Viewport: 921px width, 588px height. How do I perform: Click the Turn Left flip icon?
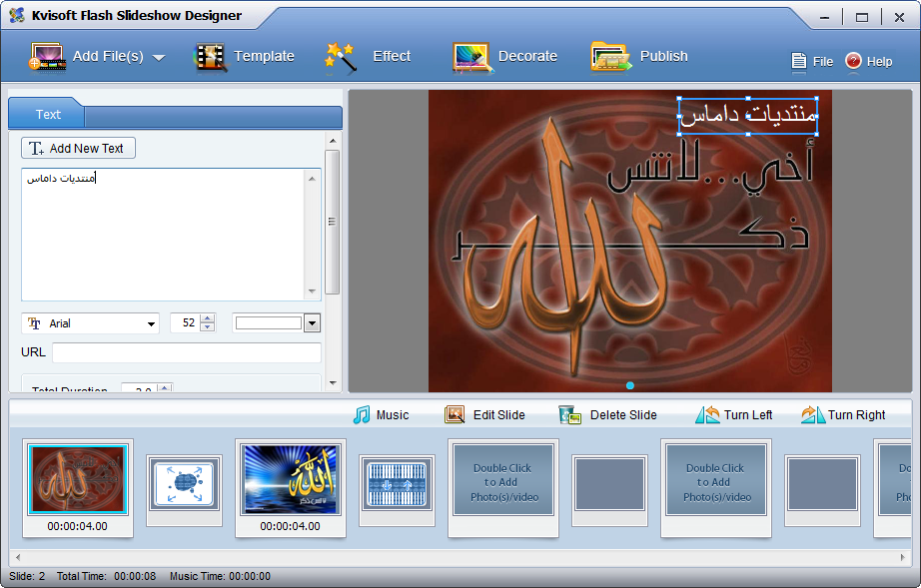707,415
